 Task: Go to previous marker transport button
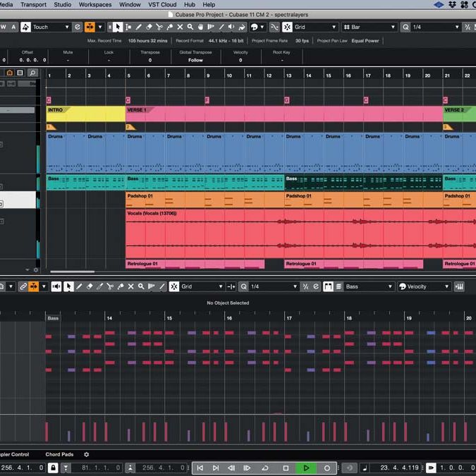tap(200, 468)
